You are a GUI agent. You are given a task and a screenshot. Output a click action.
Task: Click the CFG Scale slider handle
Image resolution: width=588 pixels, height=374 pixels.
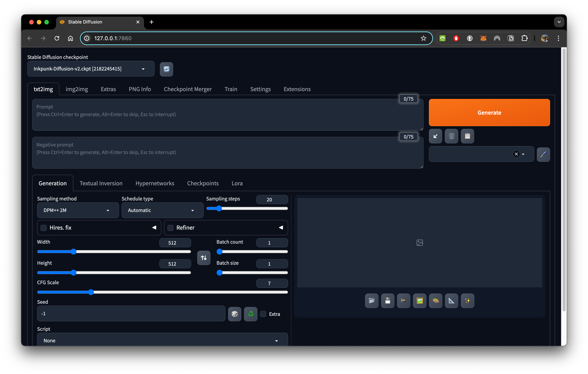(91, 292)
